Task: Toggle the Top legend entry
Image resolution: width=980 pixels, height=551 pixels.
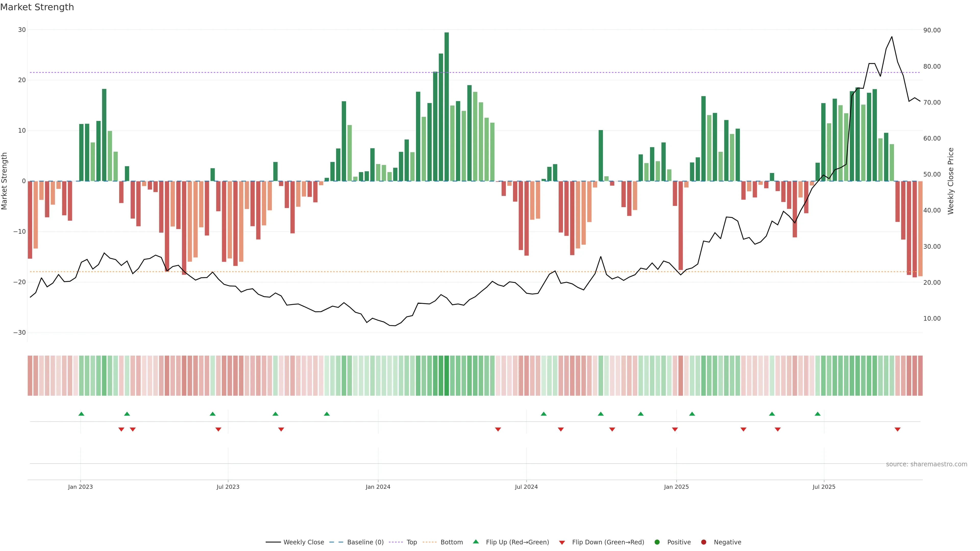Action: click(411, 542)
